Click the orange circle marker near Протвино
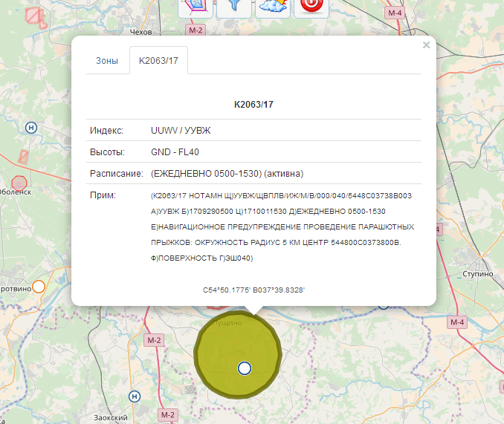The image size is (504, 424). (39, 286)
